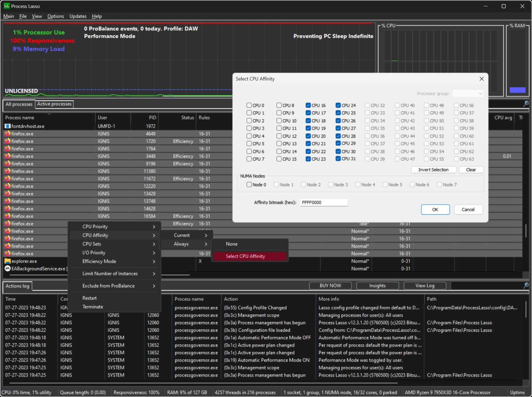Choose Select CPU Affinity menu entry

pyautogui.click(x=250, y=256)
